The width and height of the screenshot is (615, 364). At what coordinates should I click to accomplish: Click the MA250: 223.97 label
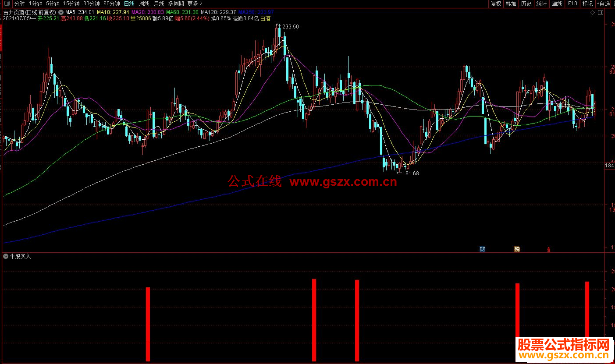tap(256, 12)
